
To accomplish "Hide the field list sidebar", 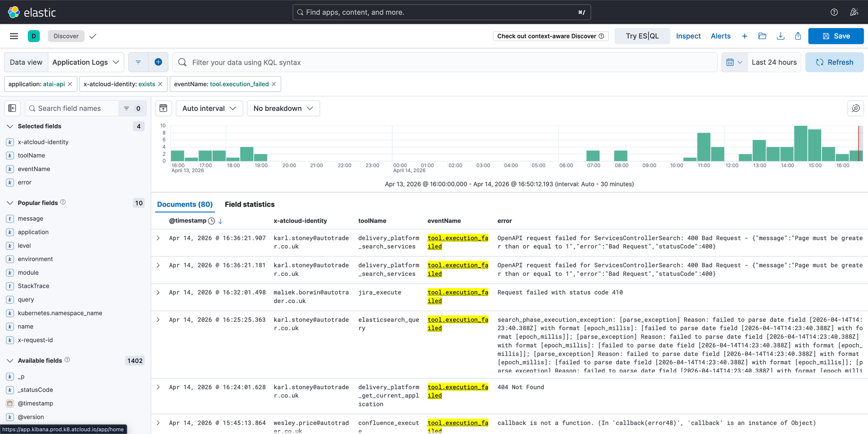I will point(12,108).
